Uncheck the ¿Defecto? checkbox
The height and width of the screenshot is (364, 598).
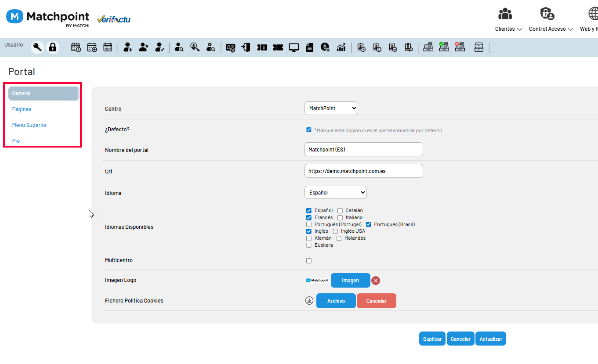[309, 130]
